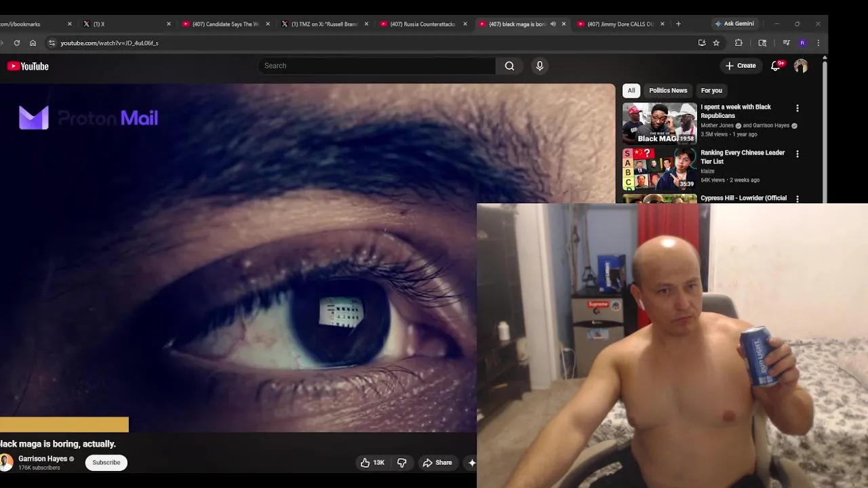Open 'Ranking Every Chinese Leader Tier List' title
The image size is (868, 488).
(743, 157)
